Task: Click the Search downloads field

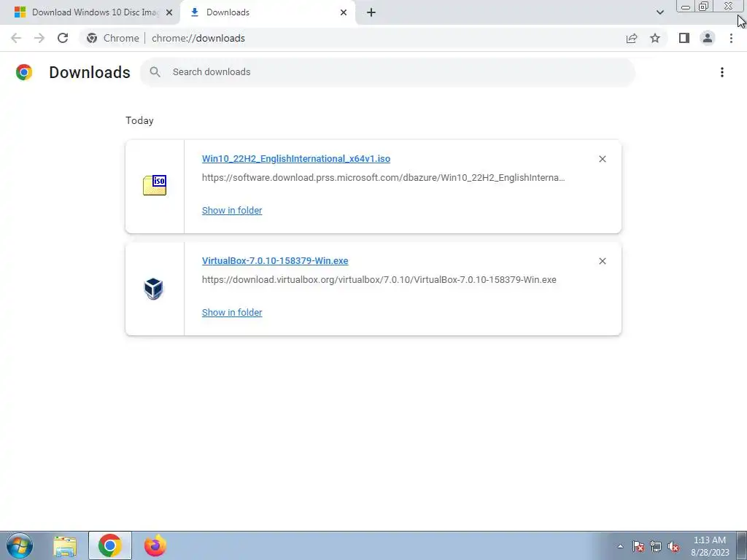Action: (387, 72)
